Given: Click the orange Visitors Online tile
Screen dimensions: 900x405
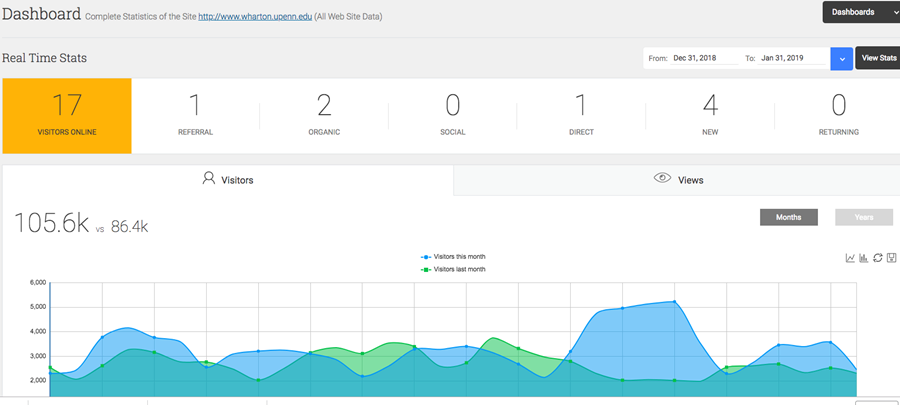Looking at the screenshot, I should pyautogui.click(x=67, y=116).
